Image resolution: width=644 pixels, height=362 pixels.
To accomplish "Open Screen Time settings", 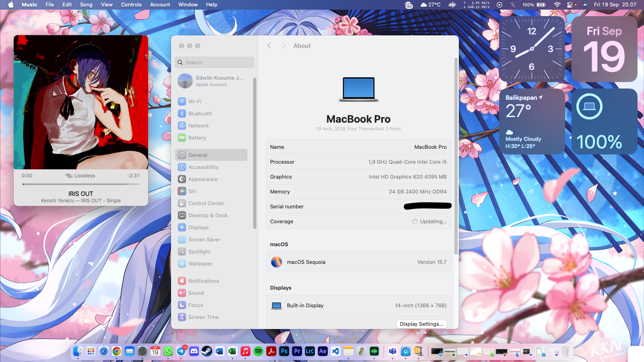I will coord(211,317).
